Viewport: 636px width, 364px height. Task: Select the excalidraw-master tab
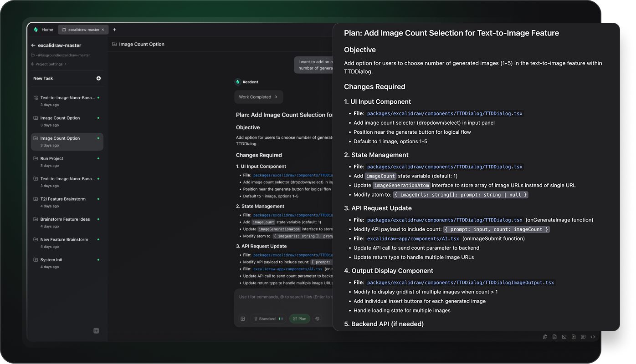pos(83,30)
